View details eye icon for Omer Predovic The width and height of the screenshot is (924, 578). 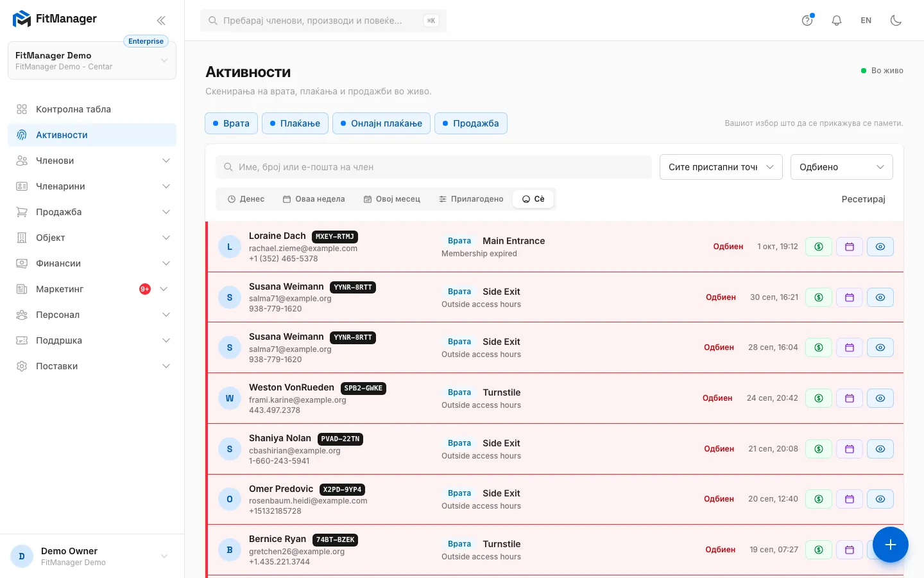(880, 499)
